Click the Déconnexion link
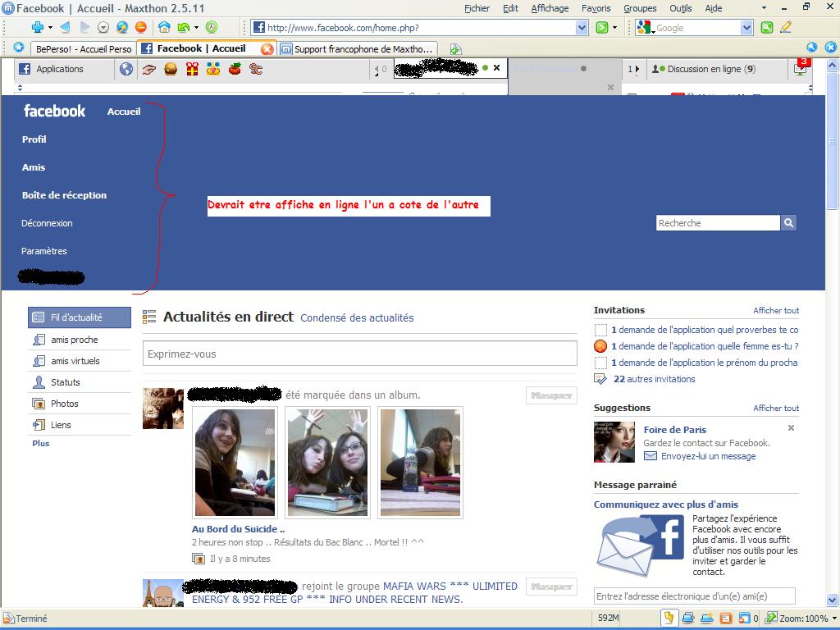Image resolution: width=840 pixels, height=630 pixels. tap(47, 223)
